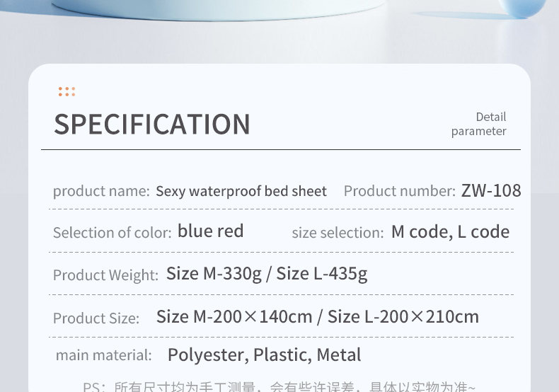This screenshot has width=559, height=392.
Task: Click the orange dots decorative icon
Action: 67,91
